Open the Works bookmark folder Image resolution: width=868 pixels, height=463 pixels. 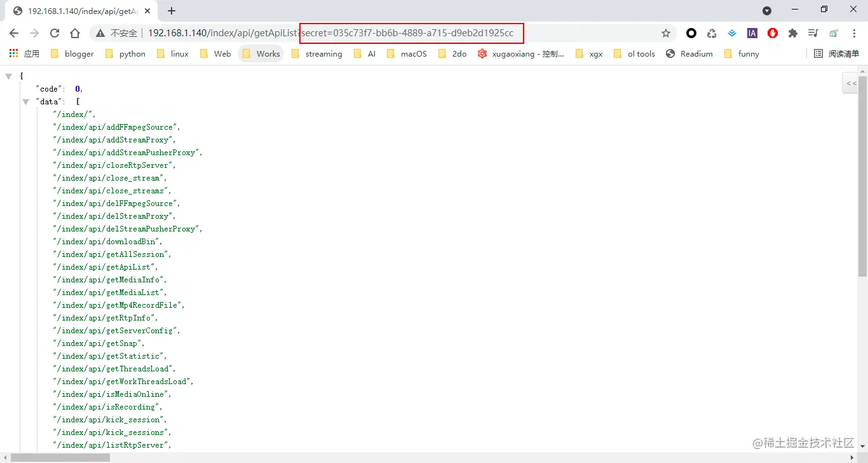[x=261, y=54]
